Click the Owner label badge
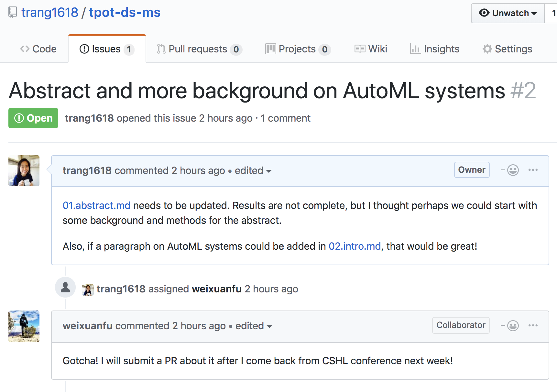Screen dimensions: 557x392 pyautogui.click(x=472, y=170)
